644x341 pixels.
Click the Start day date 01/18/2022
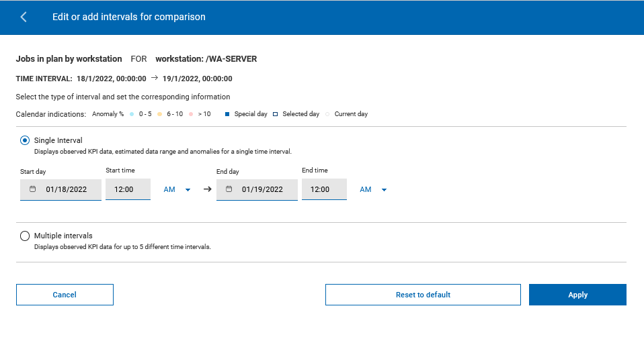click(x=67, y=189)
